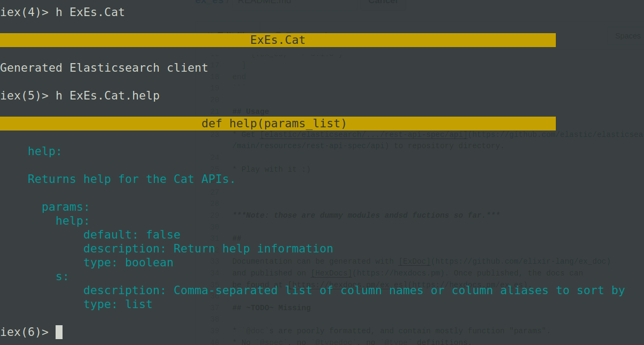Viewport: 644px width, 345px height.
Task: Click the "type: boolean" line
Action: pos(128,263)
